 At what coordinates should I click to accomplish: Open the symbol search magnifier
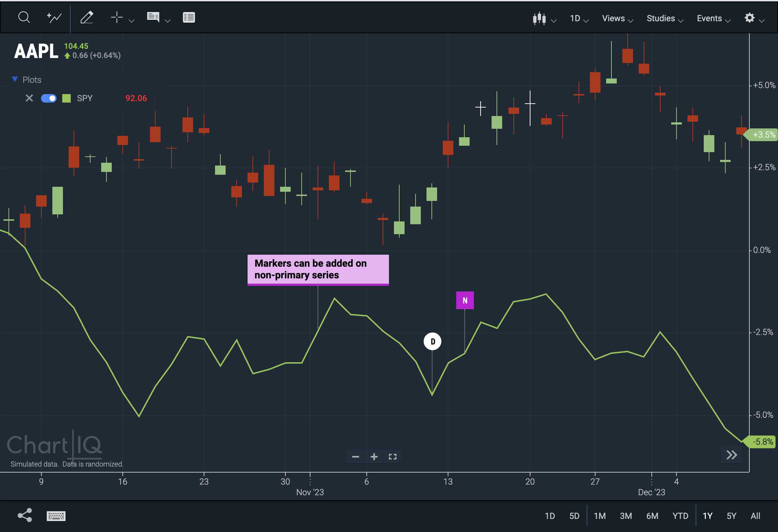point(24,17)
